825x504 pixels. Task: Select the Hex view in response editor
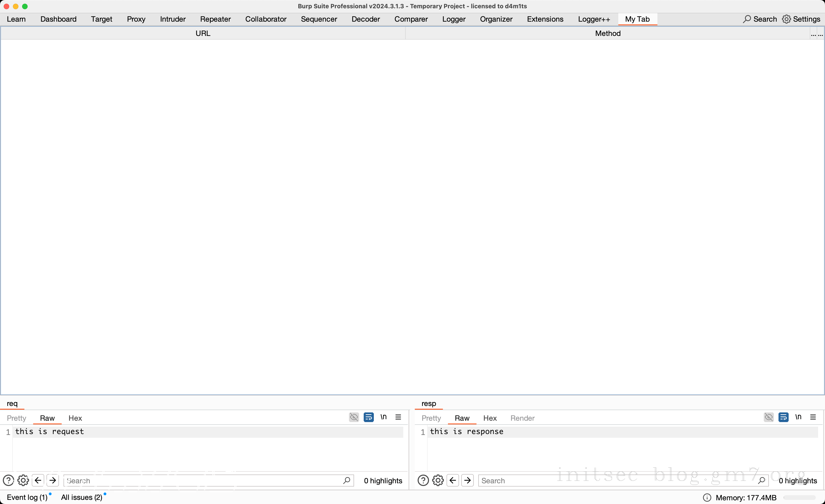(490, 418)
